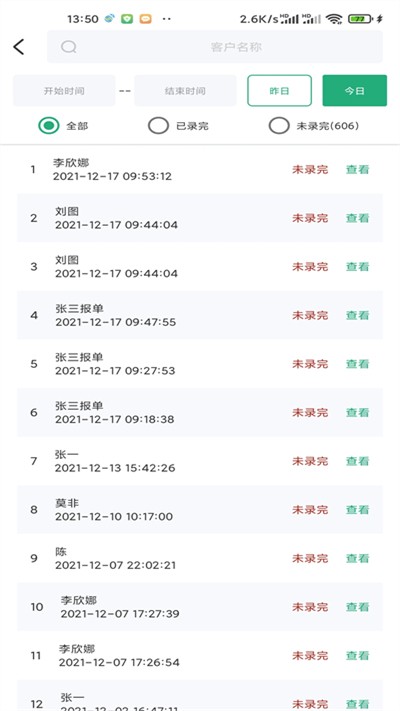View record 1 for 李欣娜
The width and height of the screenshot is (400, 711).
[358, 170]
